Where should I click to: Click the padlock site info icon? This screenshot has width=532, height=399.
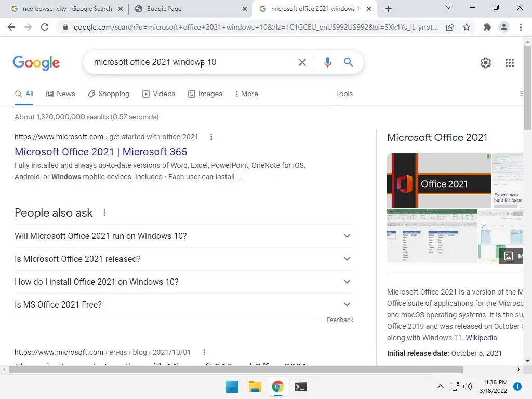click(65, 27)
